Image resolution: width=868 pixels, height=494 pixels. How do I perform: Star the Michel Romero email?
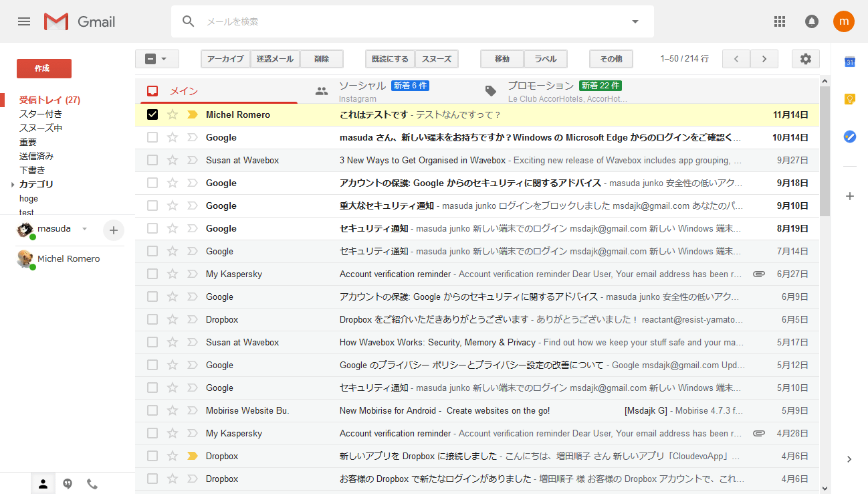tap(173, 114)
